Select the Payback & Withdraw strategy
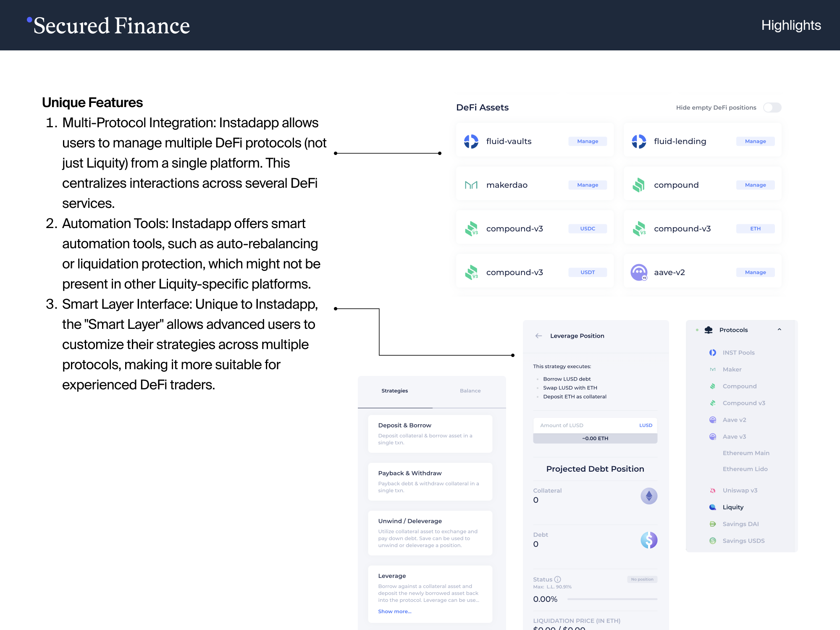Screen dimensions: 840x630 (430, 482)
